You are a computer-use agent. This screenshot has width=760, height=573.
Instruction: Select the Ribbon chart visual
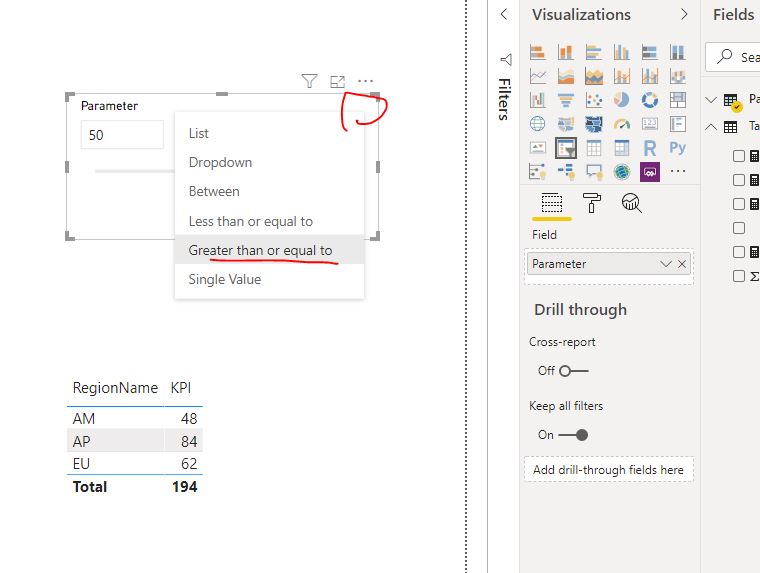pyautogui.click(x=678, y=76)
